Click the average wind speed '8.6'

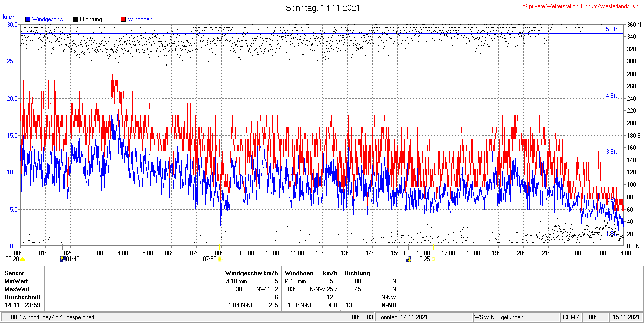[x=274, y=297]
